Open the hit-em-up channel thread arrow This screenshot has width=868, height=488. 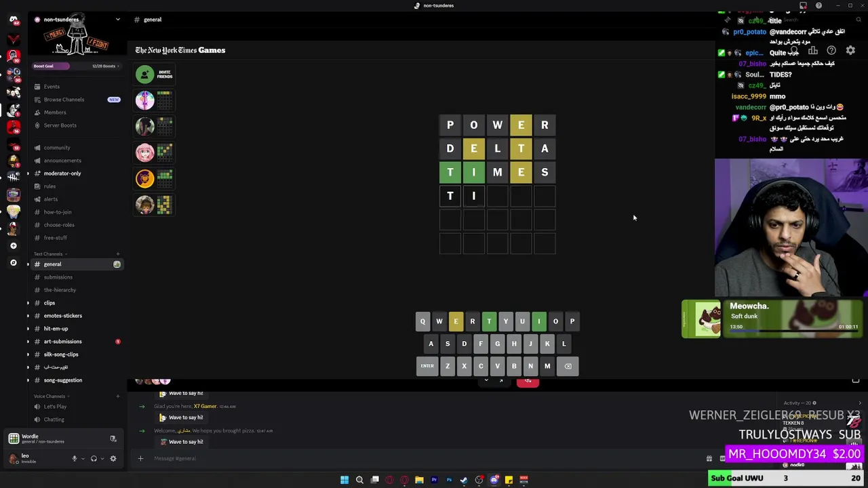coord(28,329)
